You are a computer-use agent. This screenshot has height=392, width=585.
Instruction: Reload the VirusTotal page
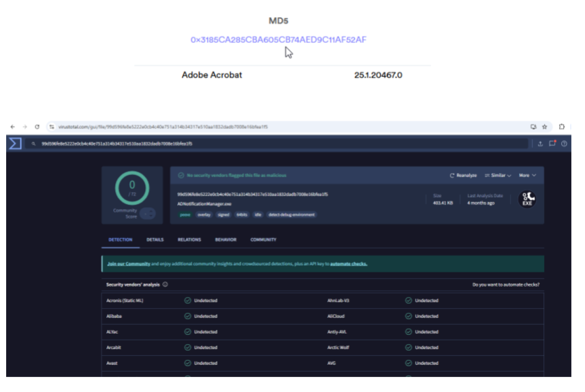(37, 127)
